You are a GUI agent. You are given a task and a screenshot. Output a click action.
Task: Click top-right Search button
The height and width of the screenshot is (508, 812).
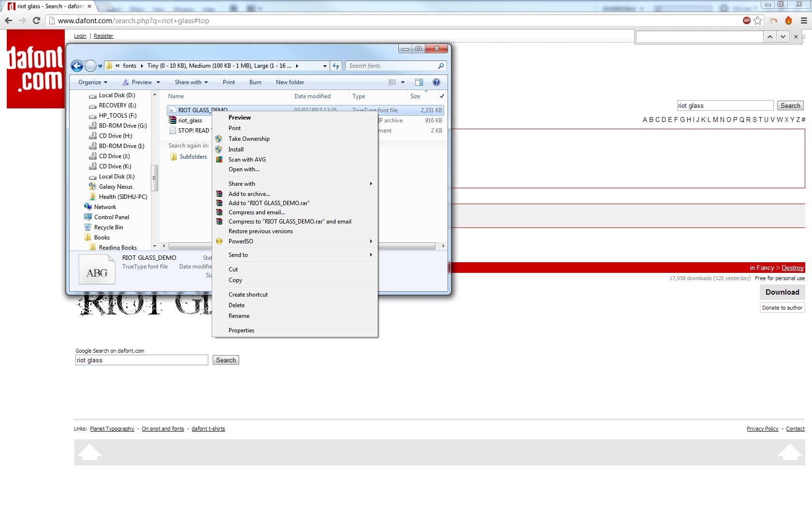(x=790, y=106)
